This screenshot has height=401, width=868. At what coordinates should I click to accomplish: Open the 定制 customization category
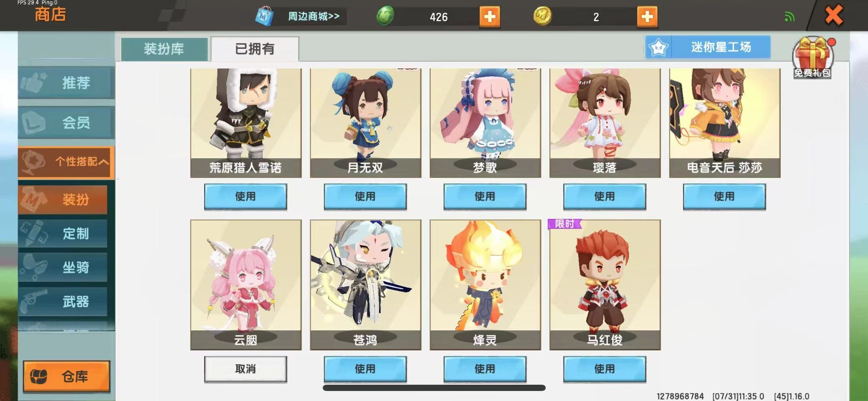click(63, 233)
